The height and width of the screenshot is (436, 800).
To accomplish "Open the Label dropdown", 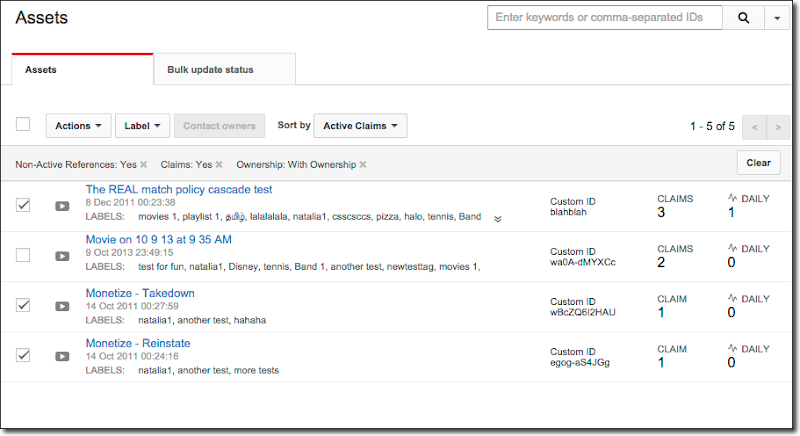I will click(x=143, y=126).
